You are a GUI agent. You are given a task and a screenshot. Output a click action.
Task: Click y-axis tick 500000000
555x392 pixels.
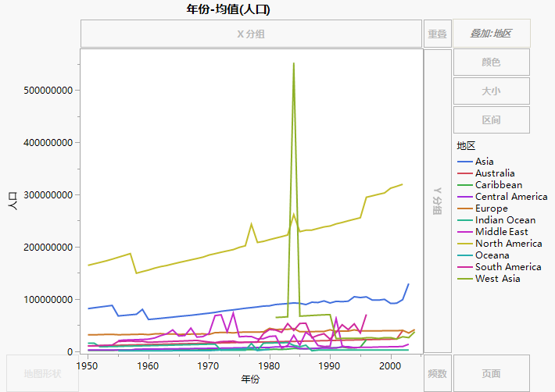(48, 91)
